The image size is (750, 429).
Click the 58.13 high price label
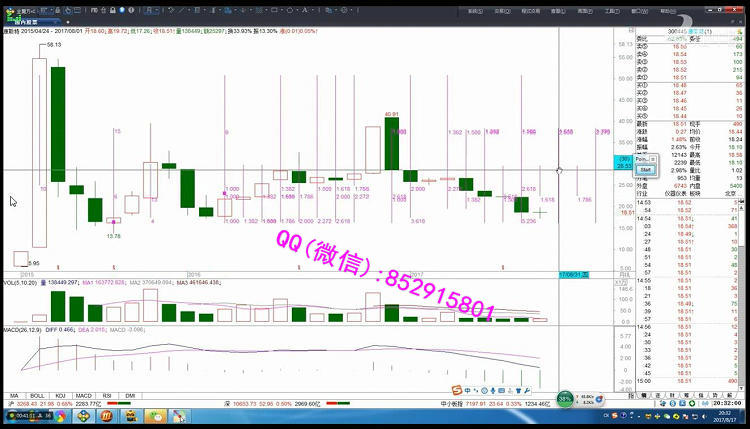(52, 45)
